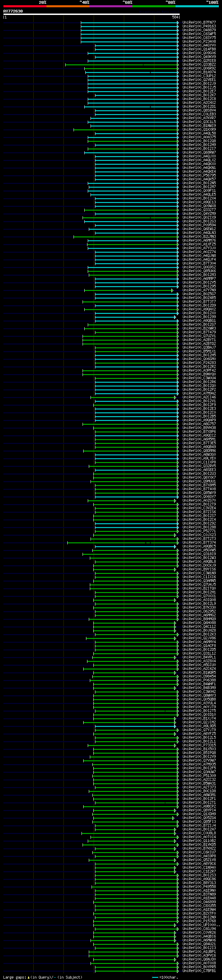This screenshot has width=222, height=980.
Task: Click the cyan ~100% identity legend bar
Action: pyautogui.click(x=197, y=6)
